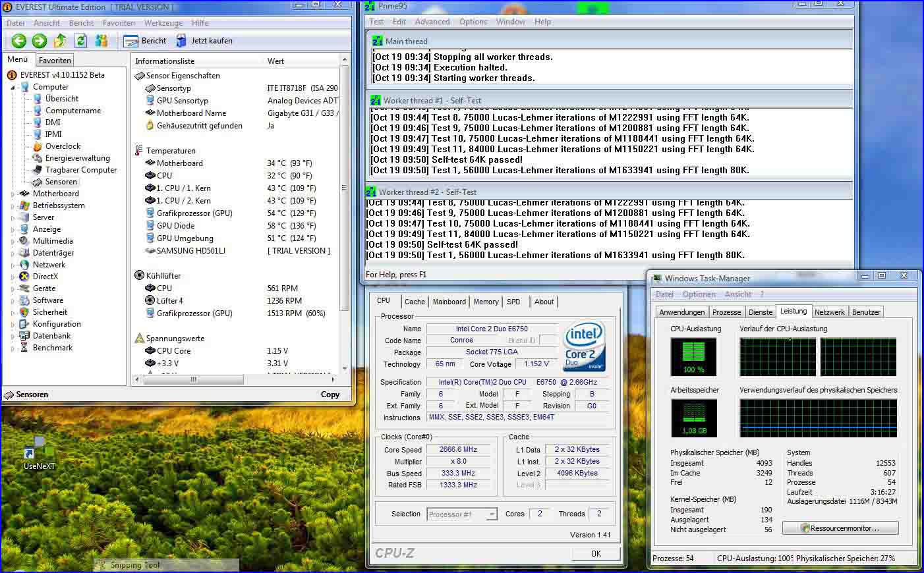Click Copy in EVEREST status bar
This screenshot has height=573, width=924.
point(330,395)
